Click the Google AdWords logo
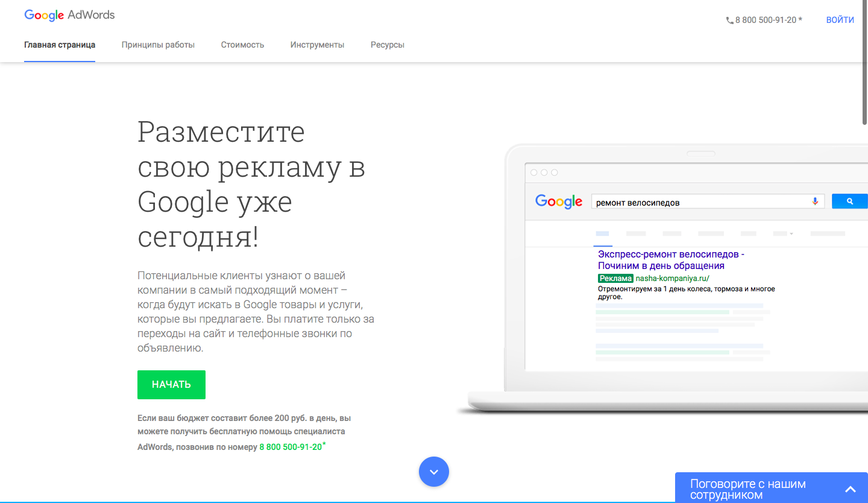Image resolution: width=868 pixels, height=503 pixels. click(x=69, y=15)
